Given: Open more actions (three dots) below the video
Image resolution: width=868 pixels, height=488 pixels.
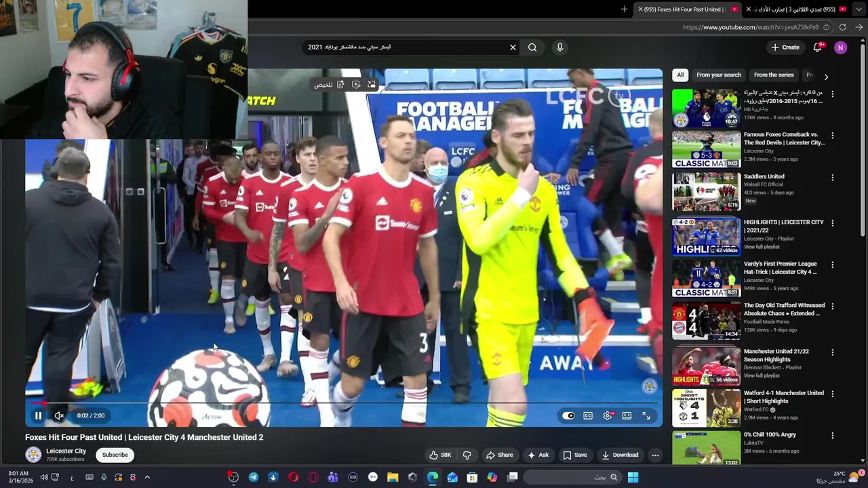Looking at the screenshot, I should pos(655,455).
